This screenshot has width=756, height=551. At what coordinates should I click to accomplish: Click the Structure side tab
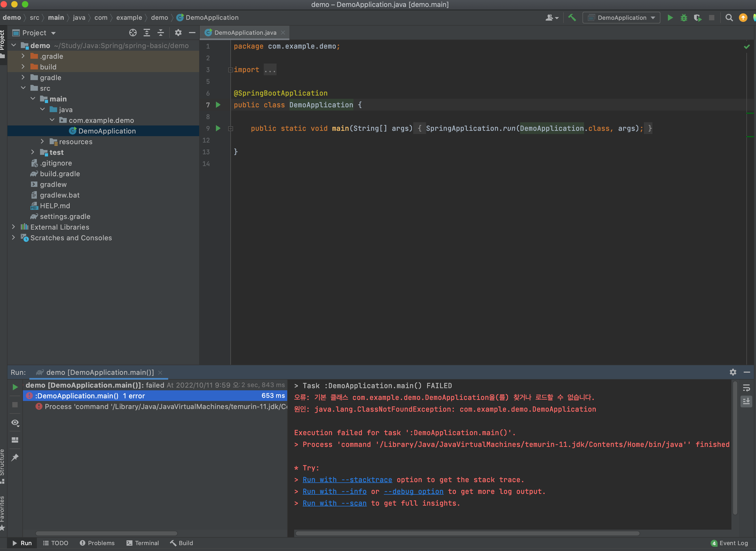3,466
